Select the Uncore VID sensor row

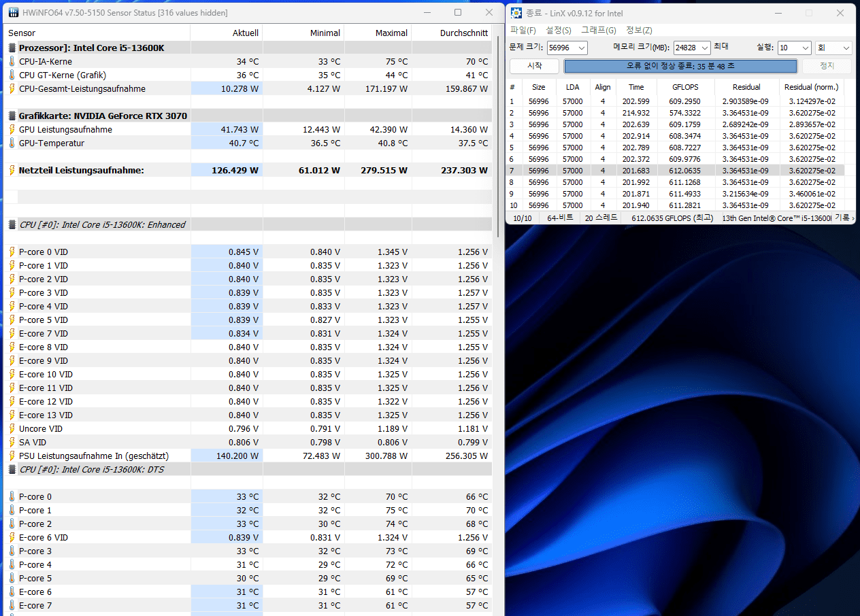tap(248, 428)
